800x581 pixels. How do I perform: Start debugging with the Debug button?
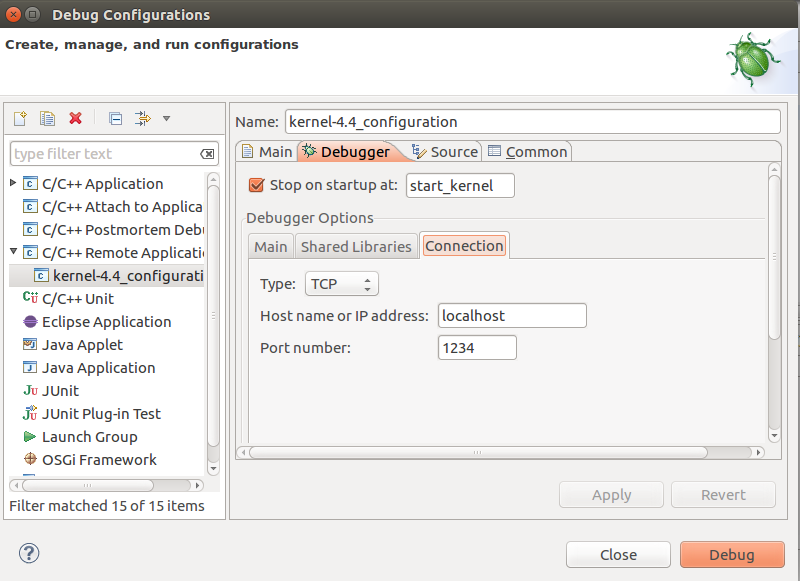732,554
